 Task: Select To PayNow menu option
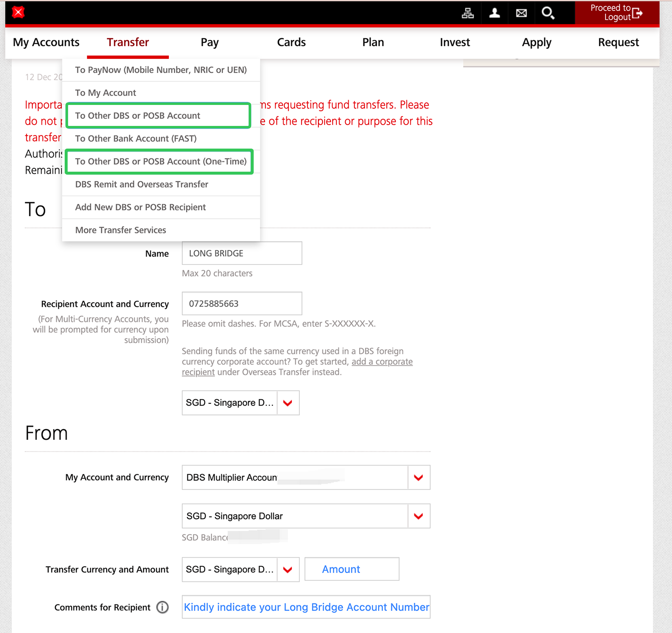(160, 70)
